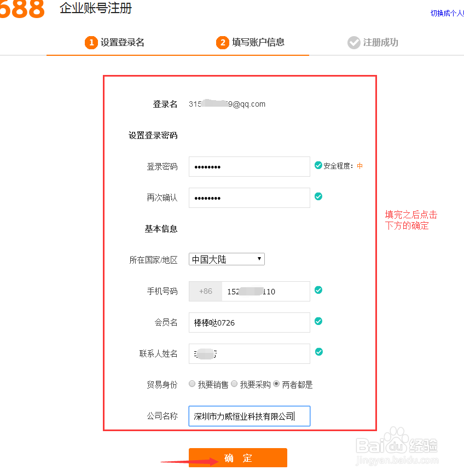Click the green checkmark beside 登录密码 field
464x476 pixels.
tap(318, 165)
